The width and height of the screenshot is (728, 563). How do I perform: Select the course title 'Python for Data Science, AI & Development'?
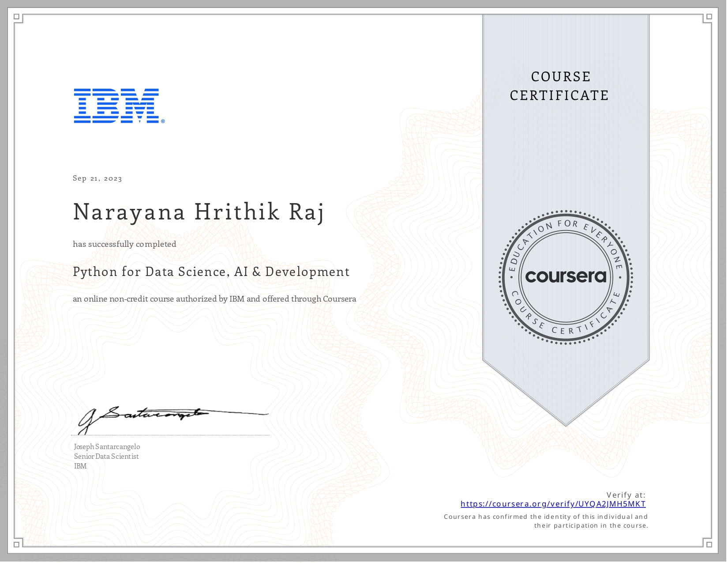click(211, 272)
